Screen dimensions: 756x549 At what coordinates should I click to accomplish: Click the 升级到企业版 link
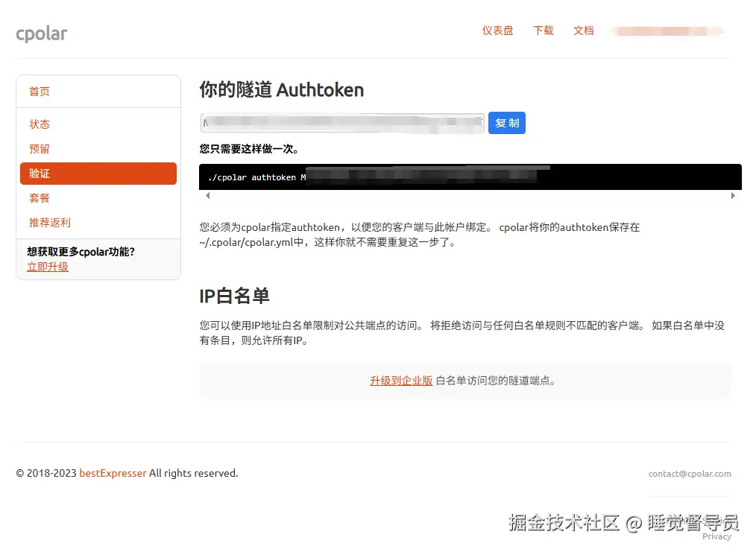pyautogui.click(x=401, y=381)
